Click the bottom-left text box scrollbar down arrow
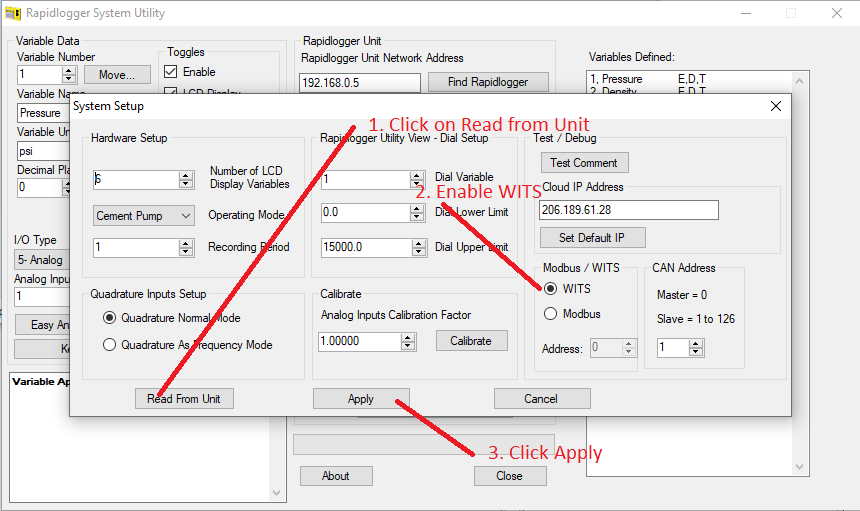The height and width of the screenshot is (511, 860). coord(276,493)
